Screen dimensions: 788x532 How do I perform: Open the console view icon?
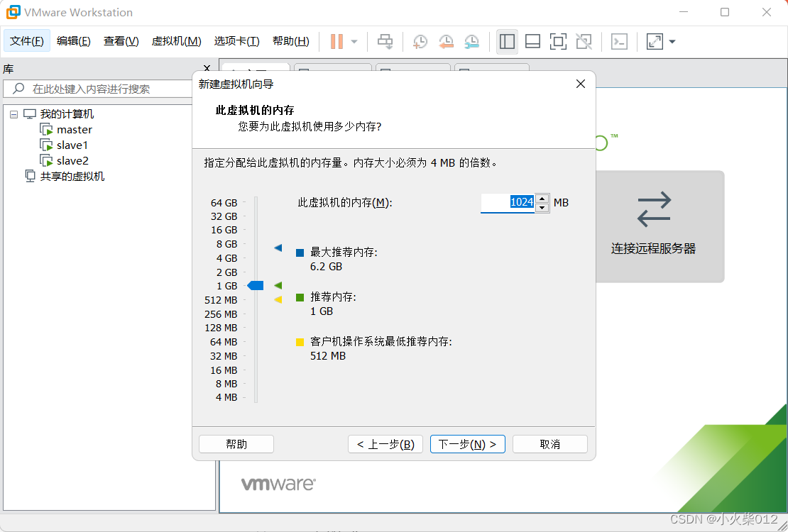pos(619,41)
